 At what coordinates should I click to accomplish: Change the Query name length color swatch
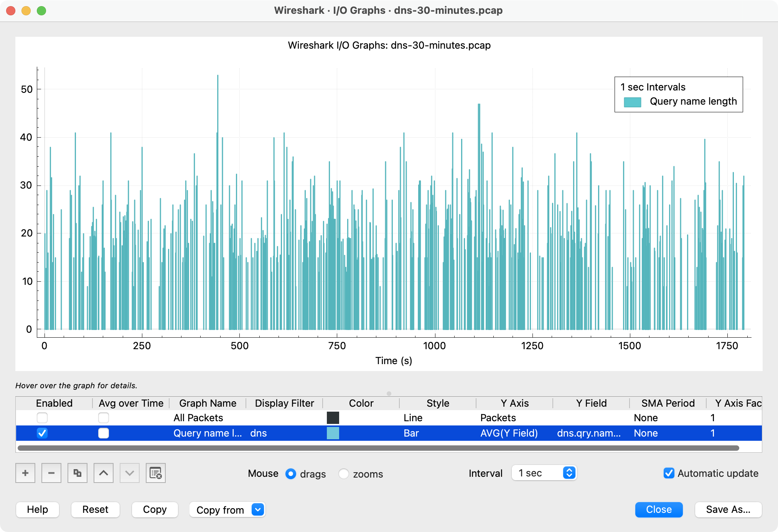[x=333, y=433]
